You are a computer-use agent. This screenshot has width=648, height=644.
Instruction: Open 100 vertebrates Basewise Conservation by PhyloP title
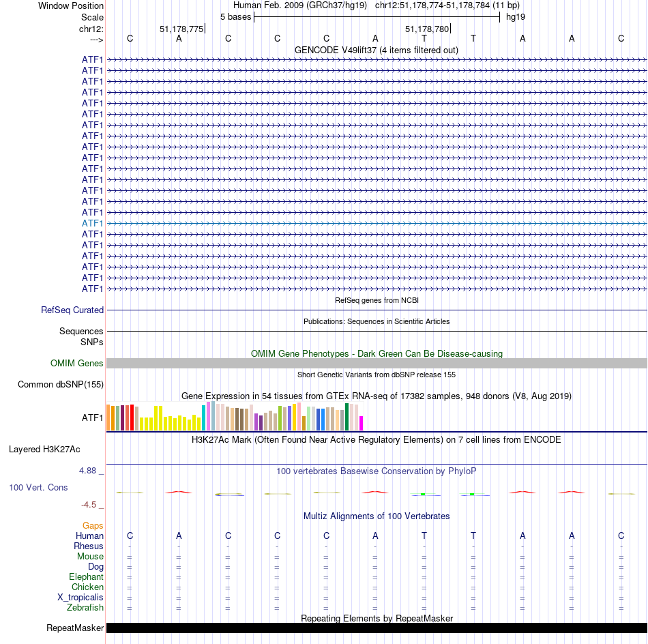coord(377,471)
